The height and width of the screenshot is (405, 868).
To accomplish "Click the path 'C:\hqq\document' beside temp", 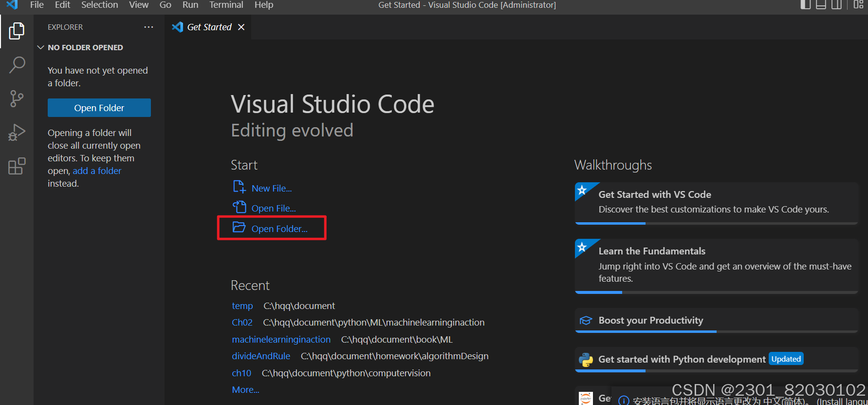I will 299,306.
